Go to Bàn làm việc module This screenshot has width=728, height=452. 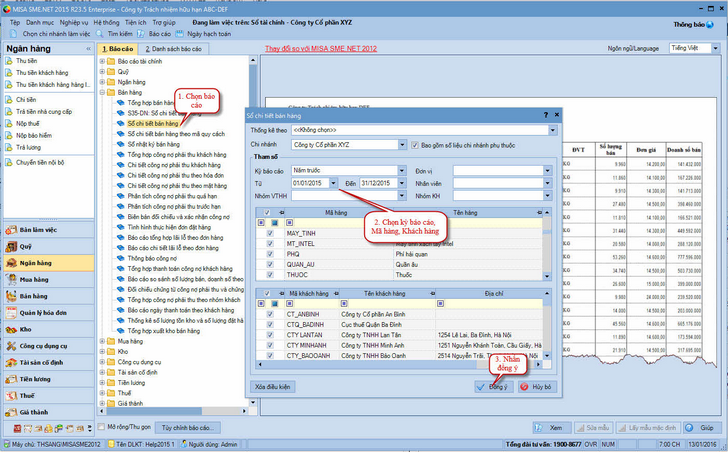(x=49, y=230)
